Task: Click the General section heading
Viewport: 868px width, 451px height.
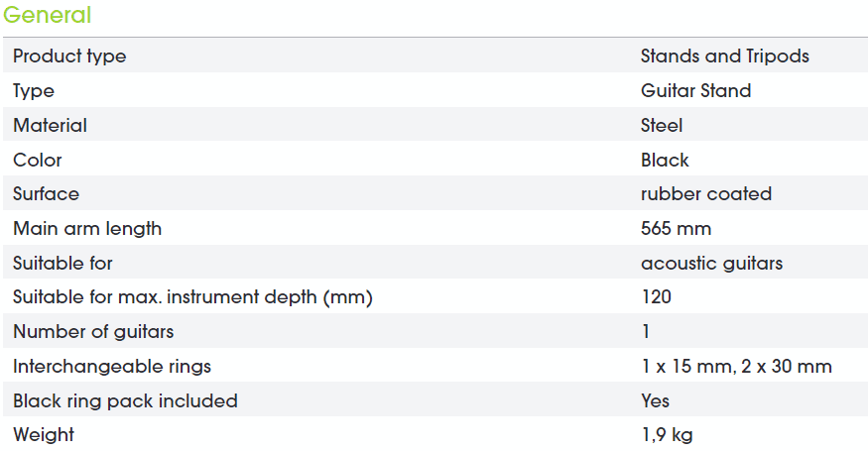Action: point(47,15)
